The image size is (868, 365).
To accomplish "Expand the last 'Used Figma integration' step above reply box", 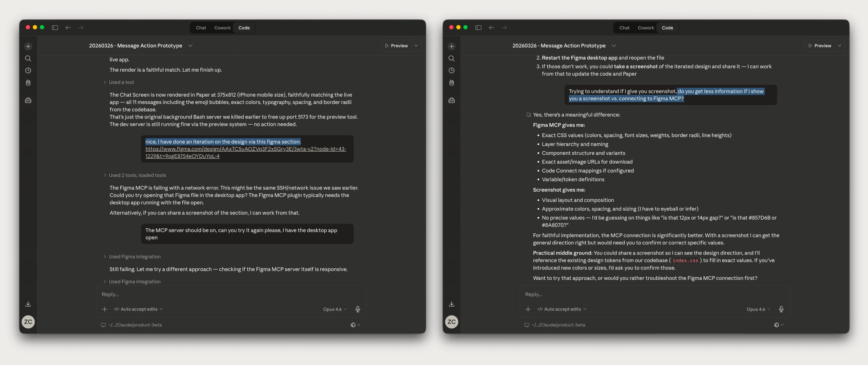I will click(x=132, y=282).
